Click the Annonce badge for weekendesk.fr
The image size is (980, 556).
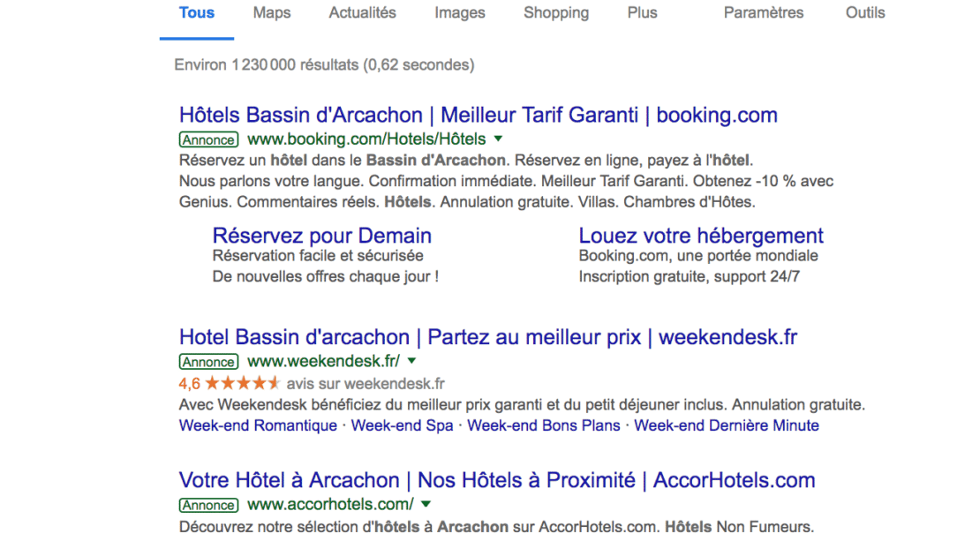[208, 362]
